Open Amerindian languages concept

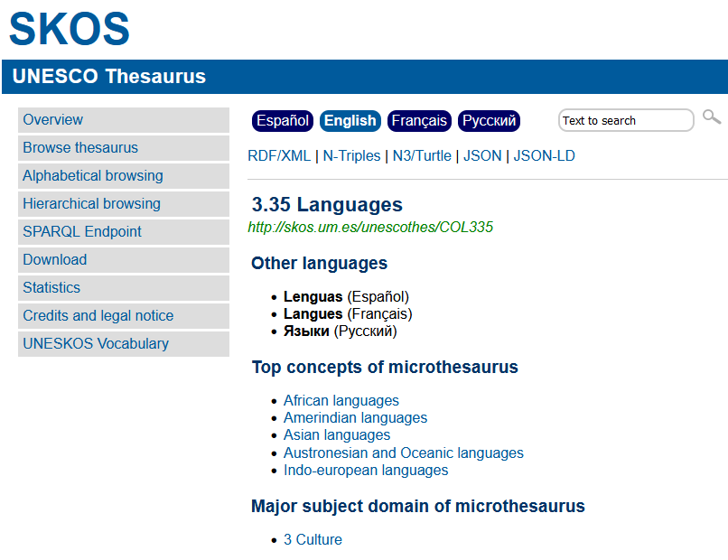pos(355,417)
